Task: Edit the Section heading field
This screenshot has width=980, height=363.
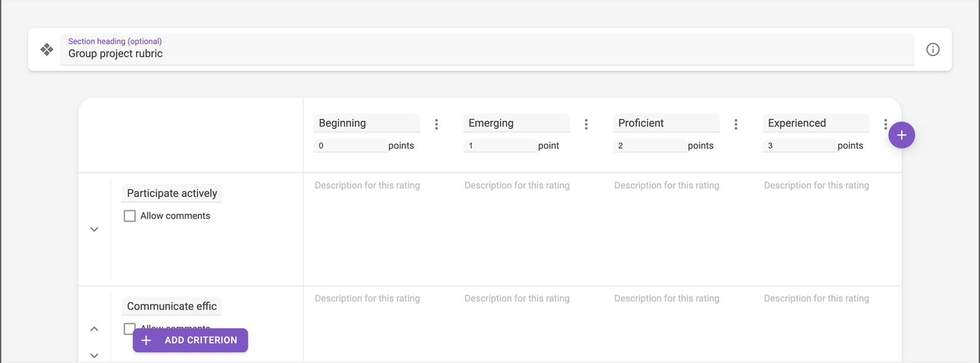Action: [487, 50]
